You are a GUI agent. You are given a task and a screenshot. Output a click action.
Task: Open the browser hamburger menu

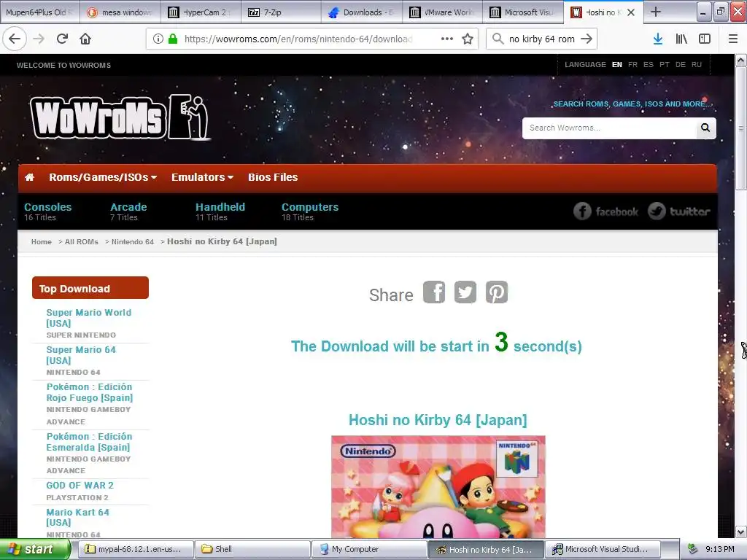click(x=733, y=39)
